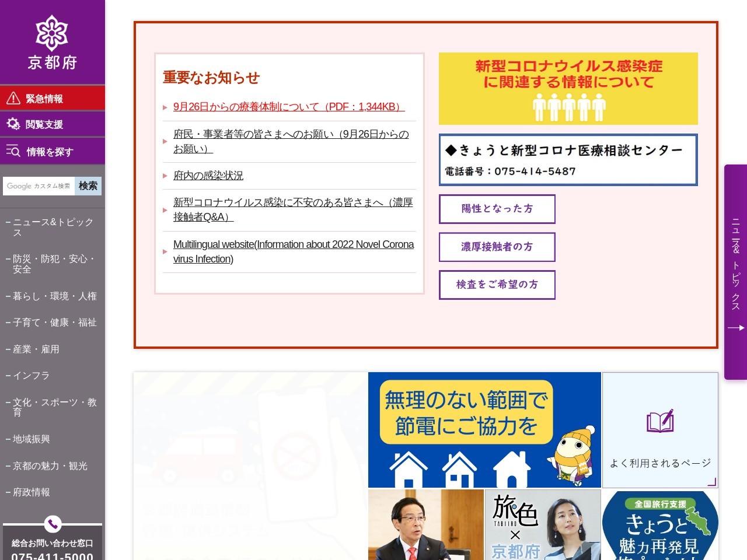Open 府民・事業者等の皆さまへのお願い link
Viewport: 747px width, 560px height.
[x=291, y=142]
